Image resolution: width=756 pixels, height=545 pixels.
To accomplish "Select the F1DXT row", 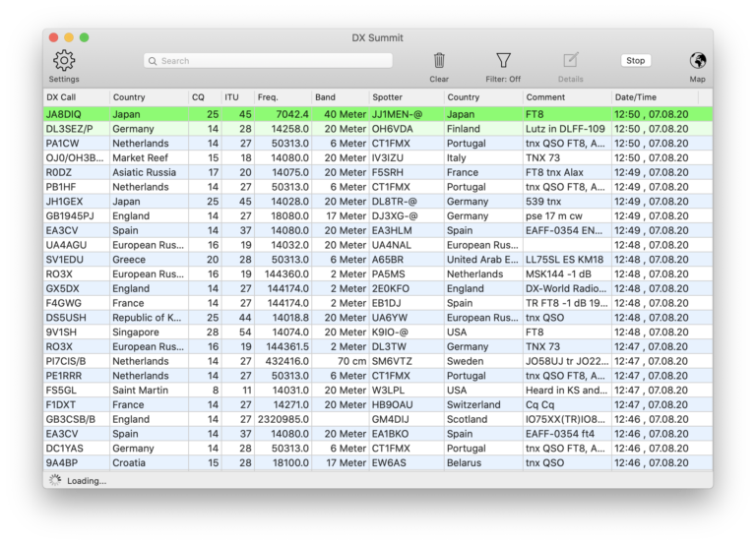I will click(378, 404).
